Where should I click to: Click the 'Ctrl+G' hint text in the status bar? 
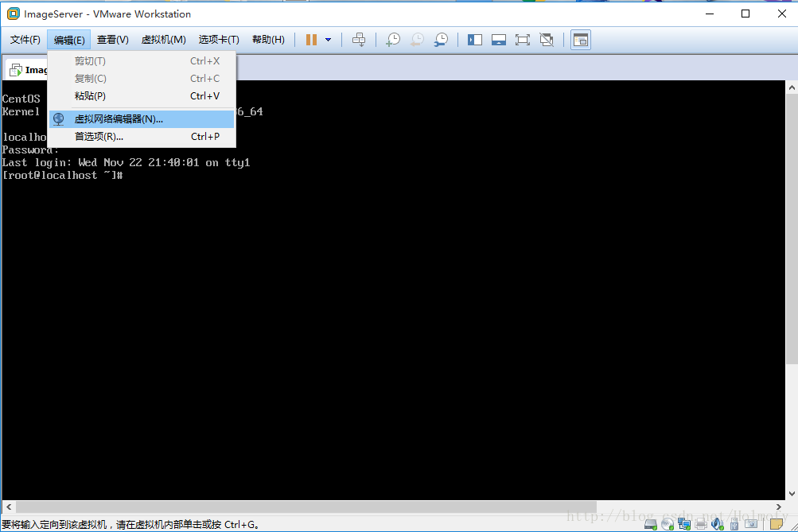[x=239, y=524]
